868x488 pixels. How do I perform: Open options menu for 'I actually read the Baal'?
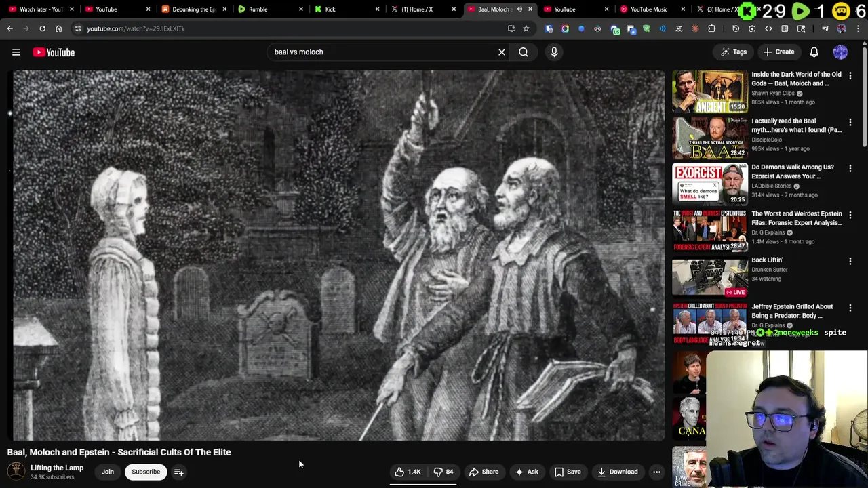coord(850,123)
